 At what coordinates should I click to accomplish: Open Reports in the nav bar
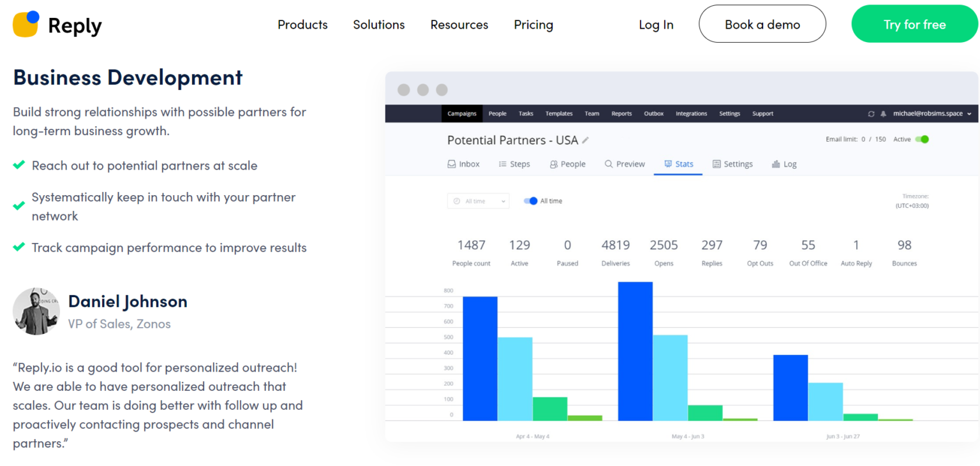[x=621, y=113]
